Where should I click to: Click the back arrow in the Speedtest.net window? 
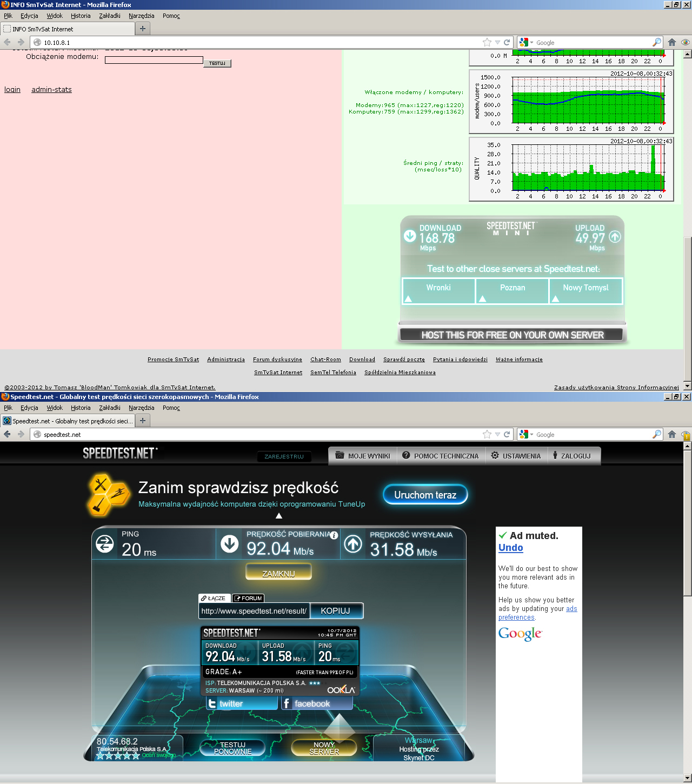pos(8,434)
